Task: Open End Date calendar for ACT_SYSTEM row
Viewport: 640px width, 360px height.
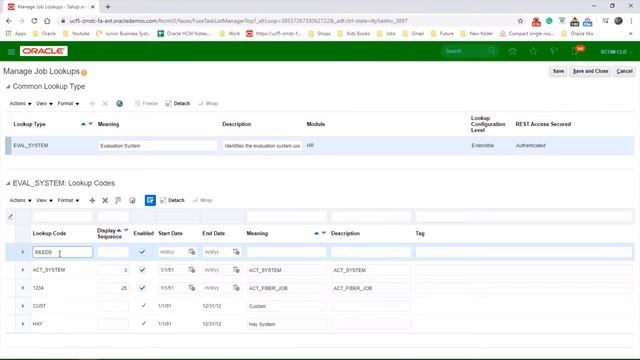Action: (236, 270)
